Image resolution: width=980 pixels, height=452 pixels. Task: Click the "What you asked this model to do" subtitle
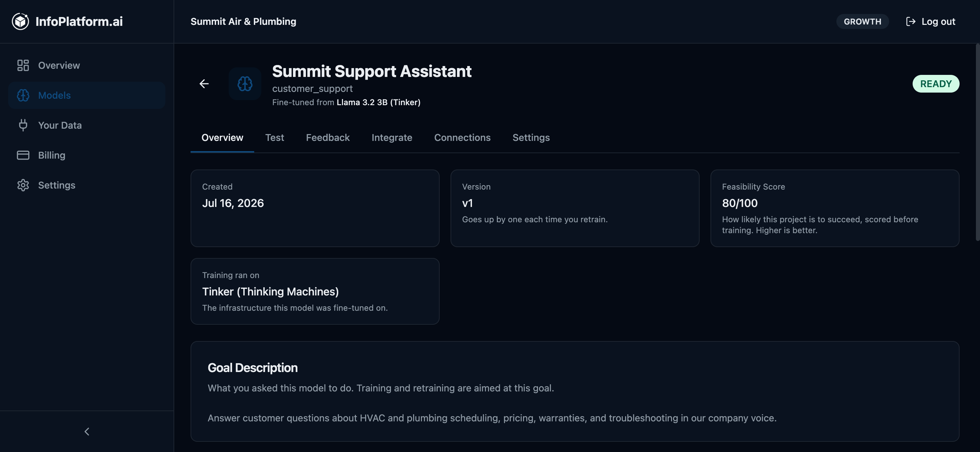[381, 388]
